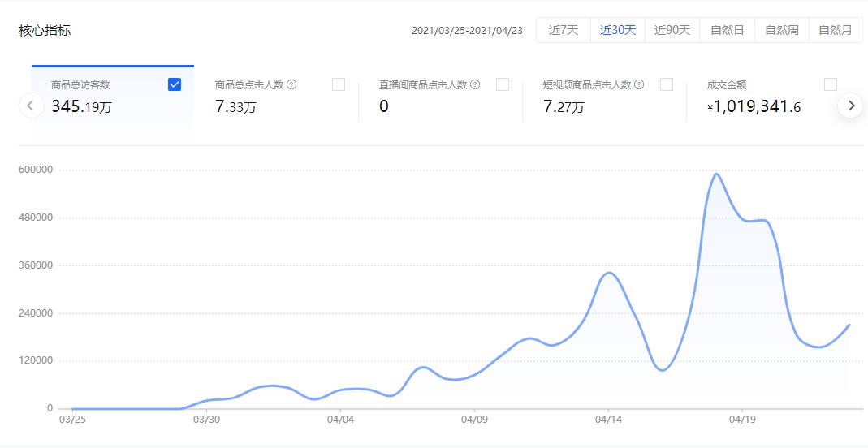
Task: Uncheck the 商品总访客数 checkbox
Action: pos(175,84)
